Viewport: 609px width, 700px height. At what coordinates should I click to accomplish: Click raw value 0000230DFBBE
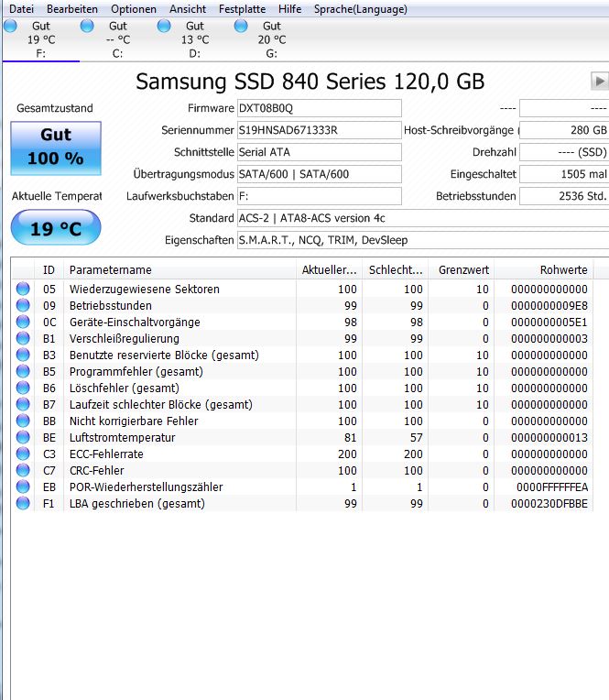549,504
